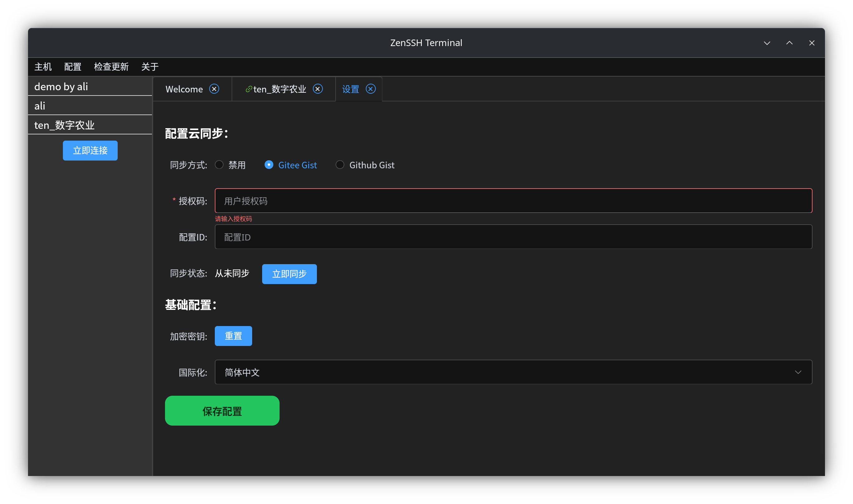Open the 主机 menu

(x=43, y=67)
